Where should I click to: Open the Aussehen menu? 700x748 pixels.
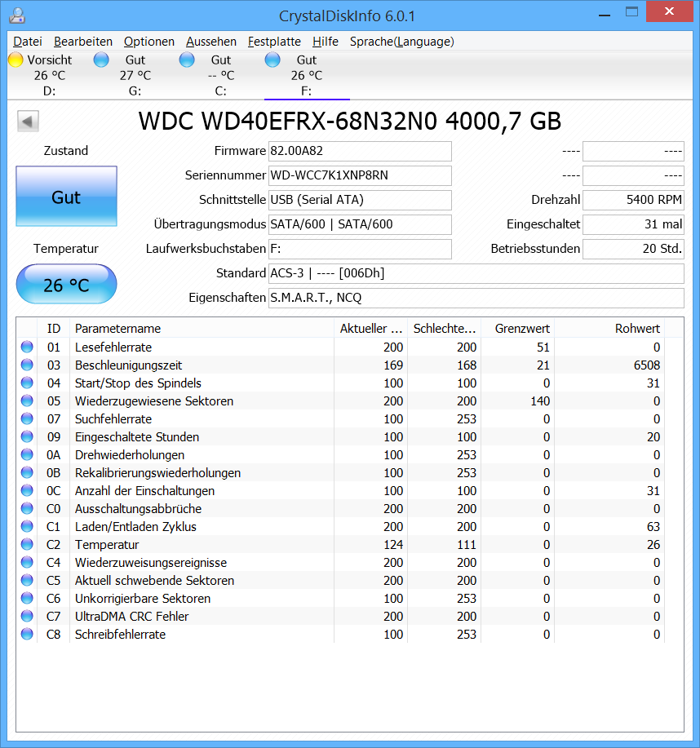211,42
